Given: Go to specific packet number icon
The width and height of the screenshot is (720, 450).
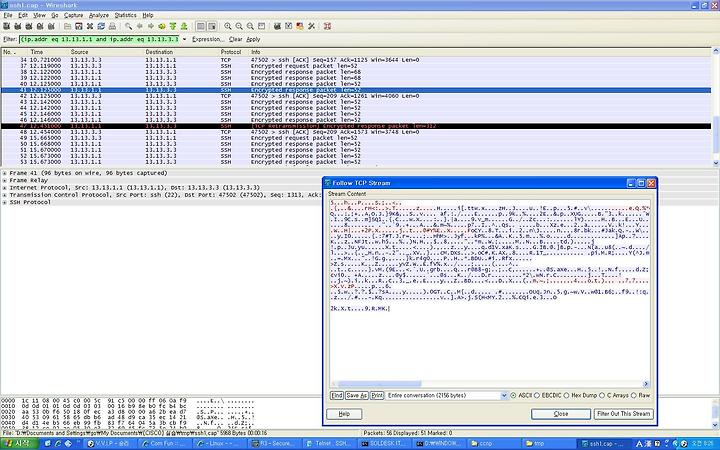Looking at the screenshot, I should (162, 26).
